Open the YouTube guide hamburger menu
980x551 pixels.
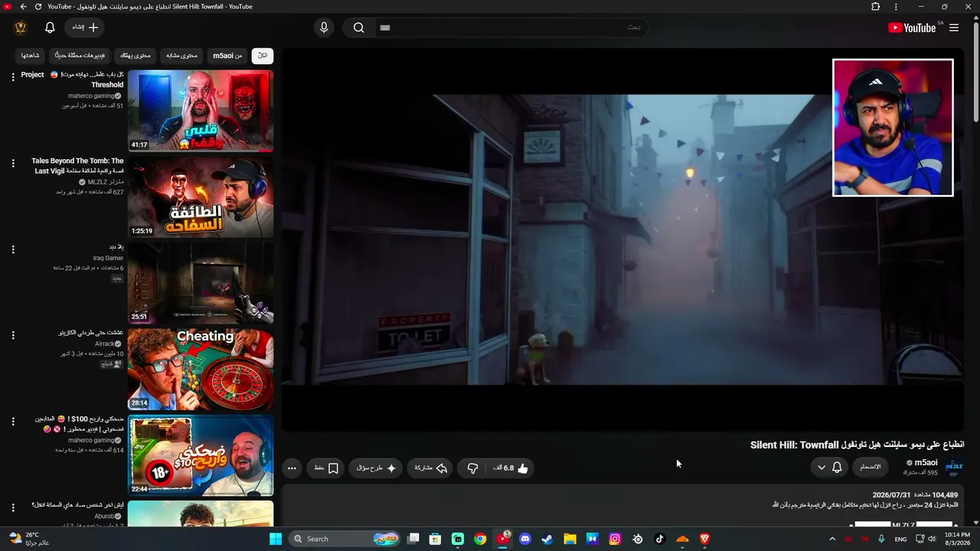[954, 28]
